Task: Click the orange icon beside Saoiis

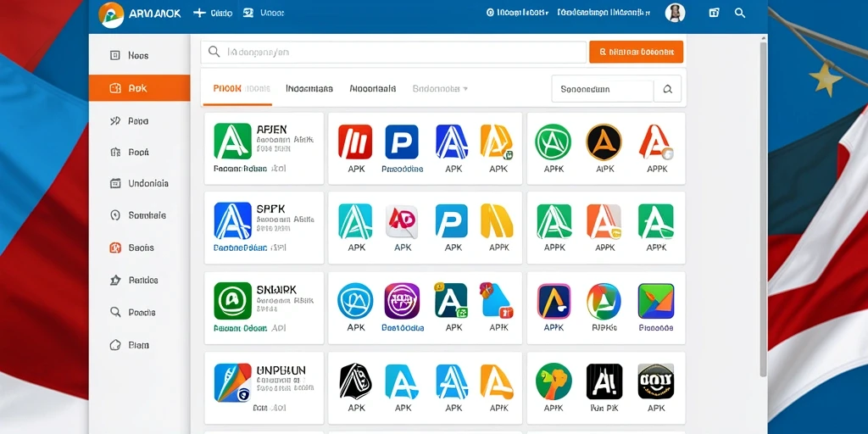Action: tap(115, 248)
